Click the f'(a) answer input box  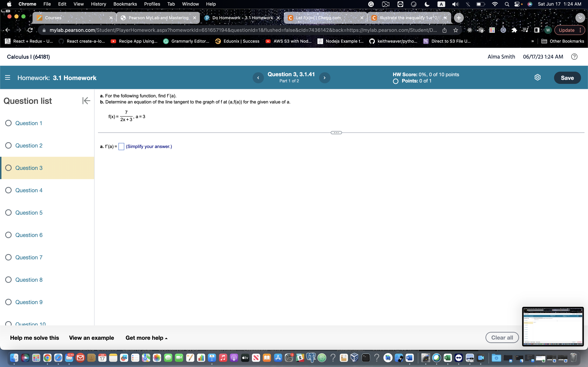click(x=121, y=146)
